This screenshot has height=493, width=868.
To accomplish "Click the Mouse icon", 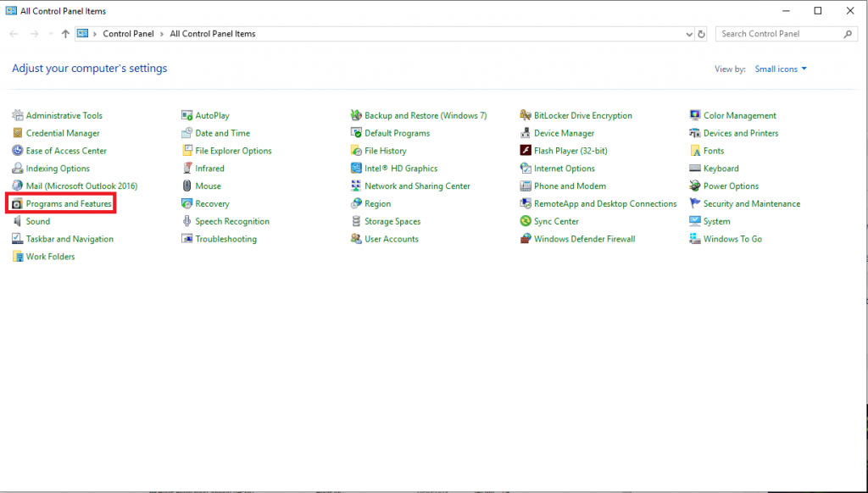I will click(x=187, y=186).
